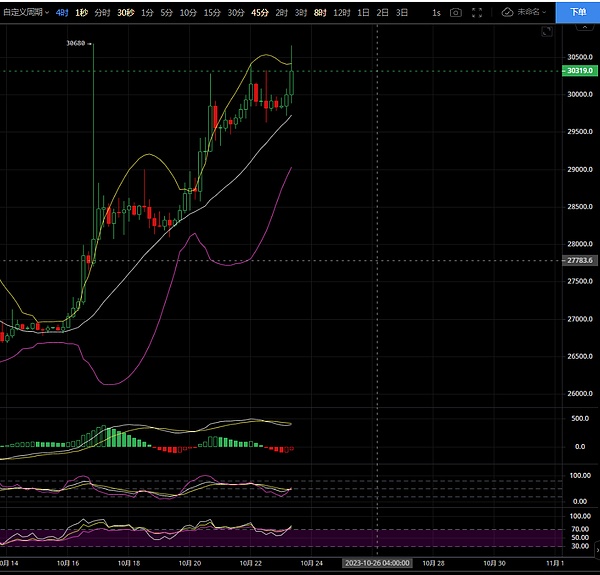This screenshot has height=575, width=600.
Task: Click the 1s interval button
Action: point(435,13)
